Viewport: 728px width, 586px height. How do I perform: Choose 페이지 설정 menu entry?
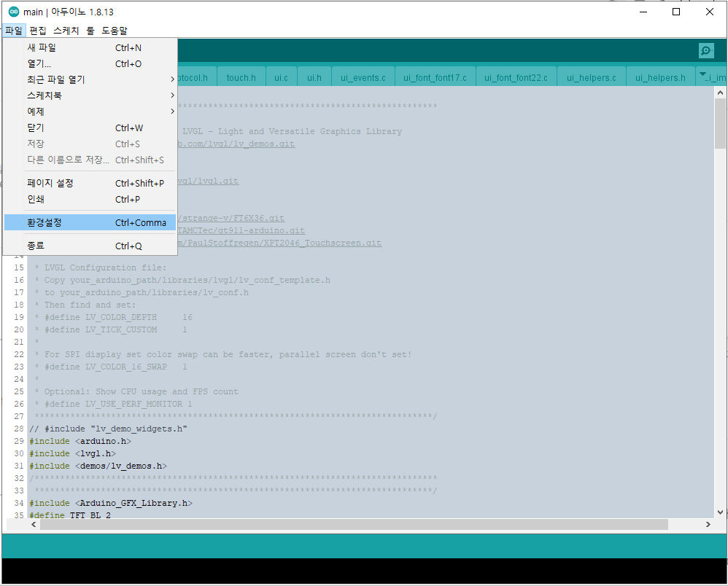click(90, 183)
